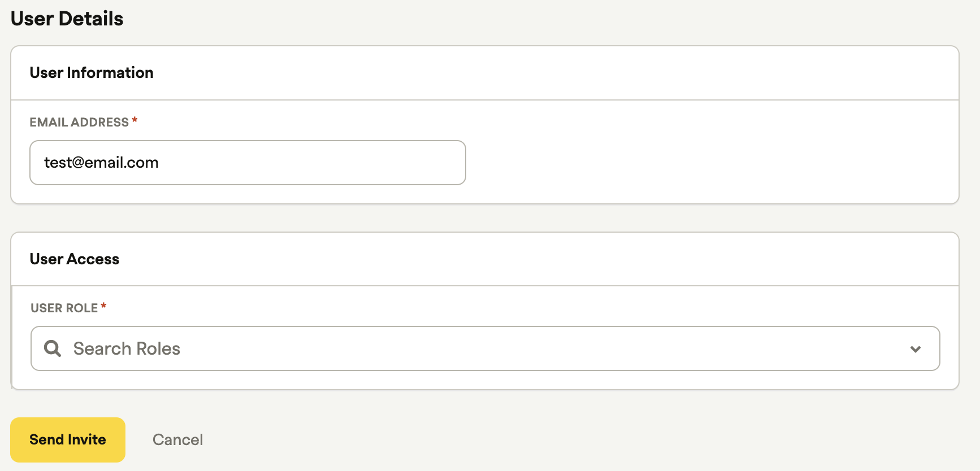
Task: Click the EMAIL ADDRESS field label
Action: point(79,122)
